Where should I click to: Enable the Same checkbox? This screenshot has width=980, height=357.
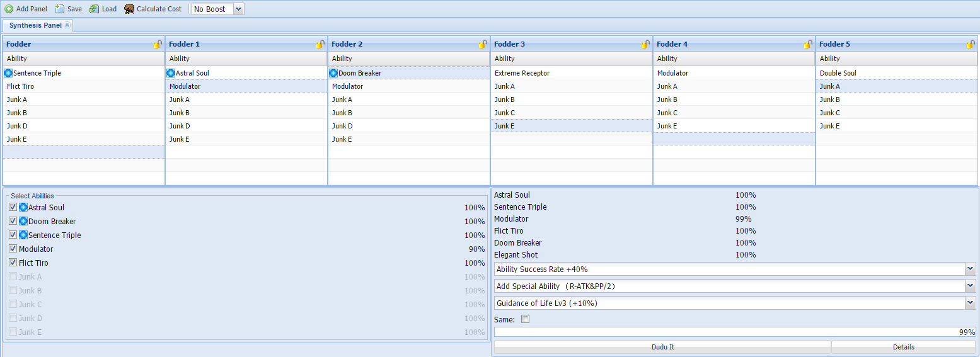526,319
